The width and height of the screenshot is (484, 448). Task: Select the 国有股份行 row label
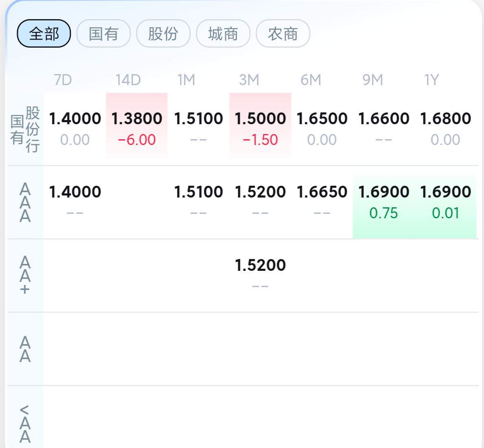click(25, 130)
